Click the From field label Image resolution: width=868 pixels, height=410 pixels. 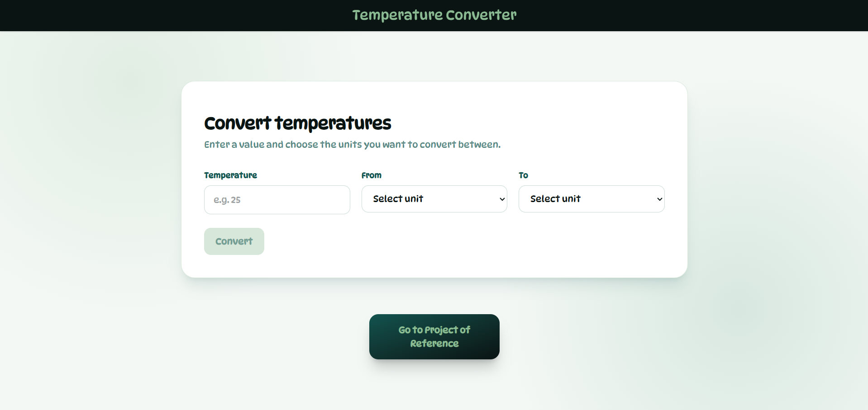(371, 175)
